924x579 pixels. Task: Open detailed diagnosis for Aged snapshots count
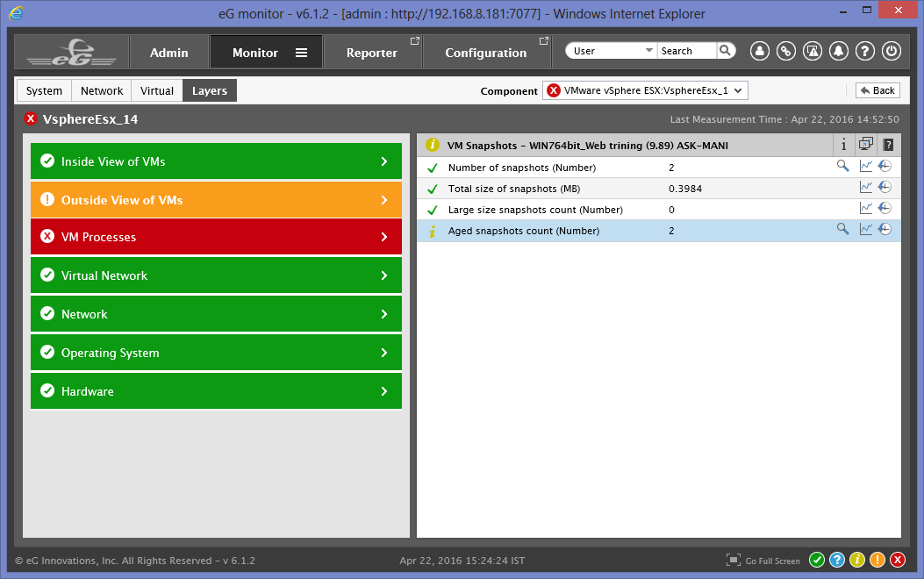click(x=842, y=230)
